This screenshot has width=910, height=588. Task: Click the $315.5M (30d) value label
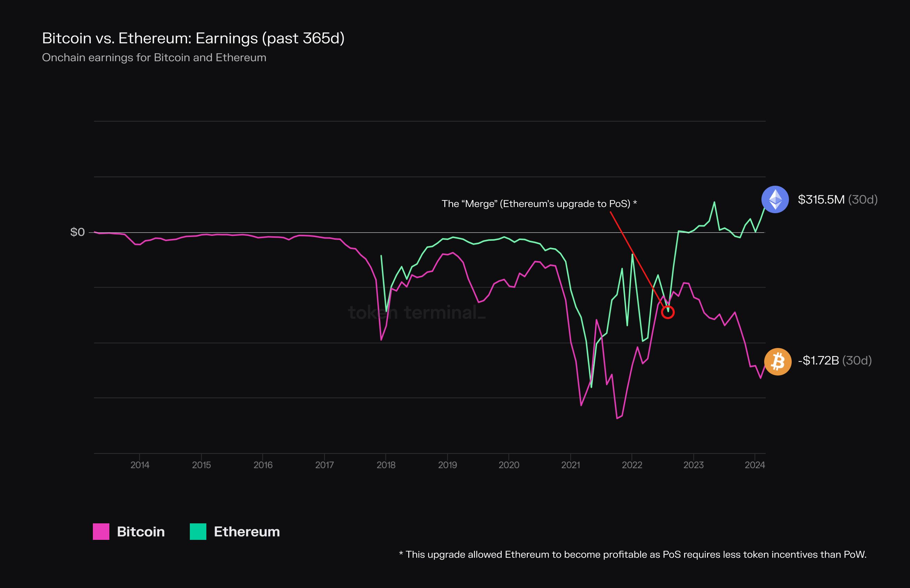pos(837,199)
